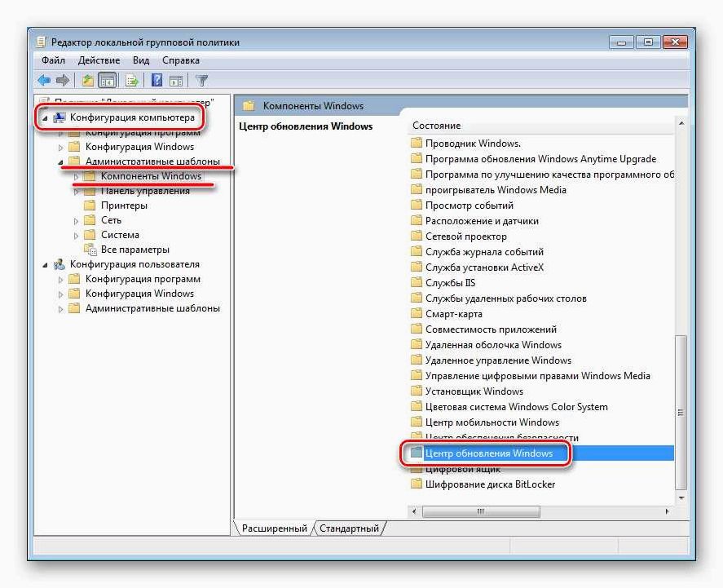Expand the Сеть tree node
The width and height of the screenshot is (723, 588).
[x=76, y=221]
